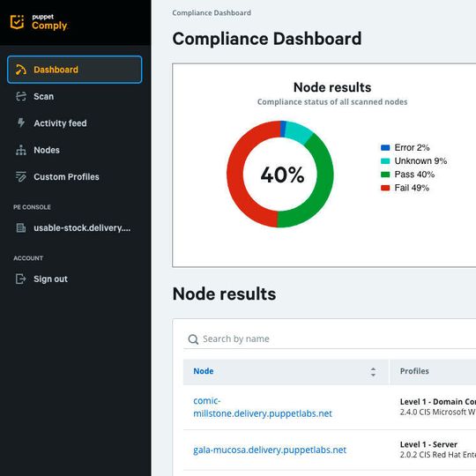The image size is (476, 476).
Task: Open the gala-mucosa.delivery.puppetlabs.net node
Action: (x=270, y=450)
